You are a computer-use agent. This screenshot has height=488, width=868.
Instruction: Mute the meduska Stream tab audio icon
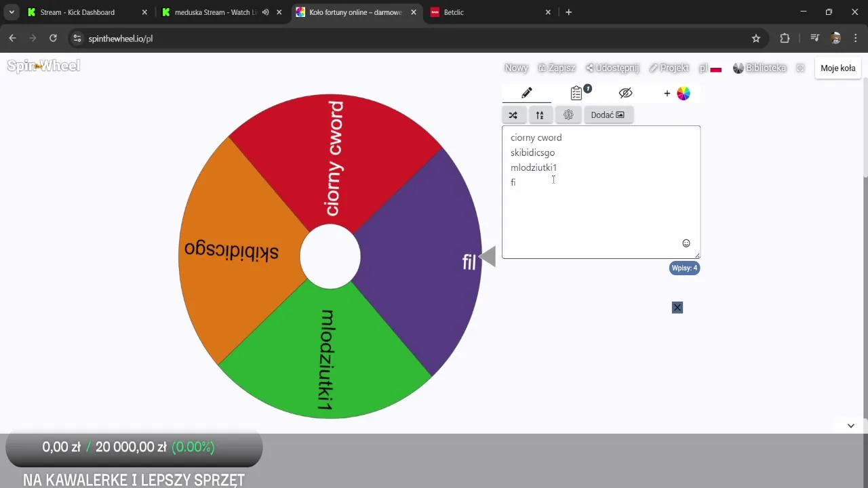point(265,12)
